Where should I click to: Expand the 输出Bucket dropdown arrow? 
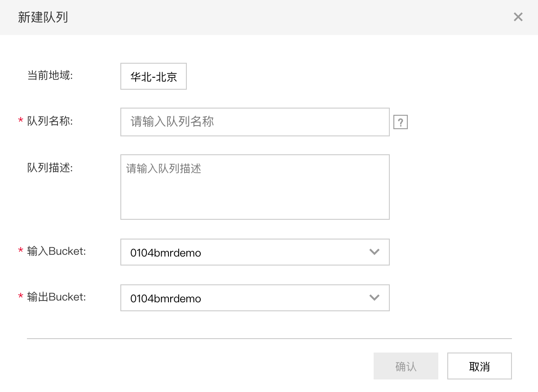pos(374,298)
